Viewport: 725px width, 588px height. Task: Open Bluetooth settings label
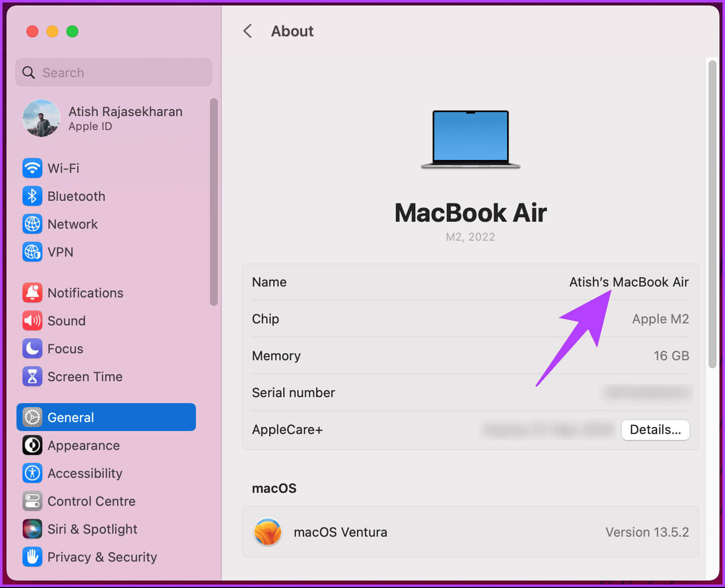click(76, 196)
